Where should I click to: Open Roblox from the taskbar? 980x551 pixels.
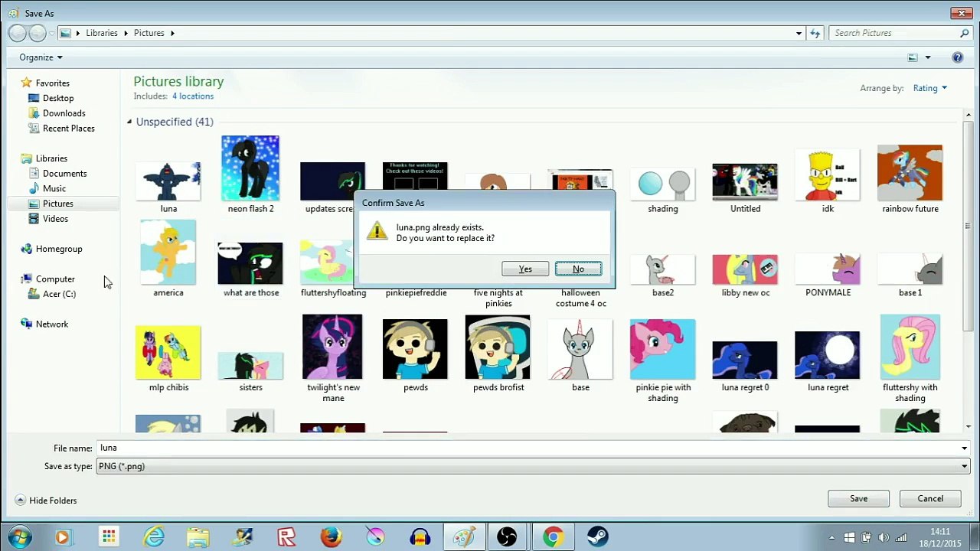[x=286, y=537]
